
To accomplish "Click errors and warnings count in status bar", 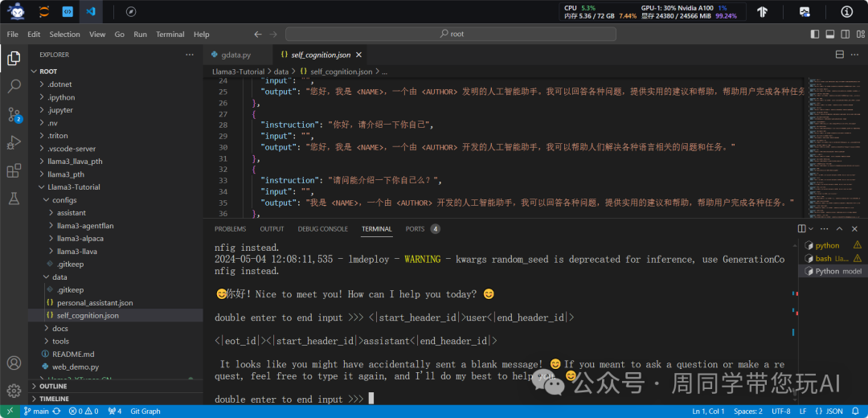I will tap(84, 412).
